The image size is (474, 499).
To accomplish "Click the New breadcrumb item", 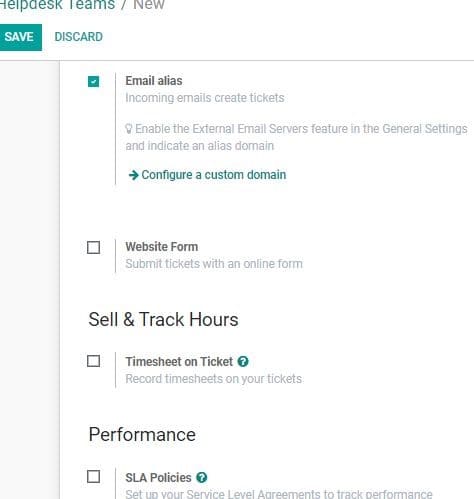I will pyautogui.click(x=149, y=5).
